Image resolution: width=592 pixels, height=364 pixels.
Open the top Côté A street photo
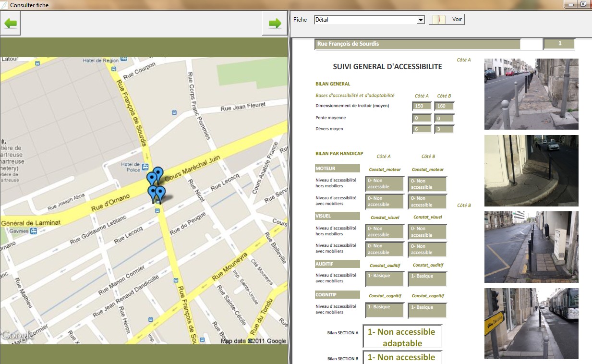pos(531,94)
